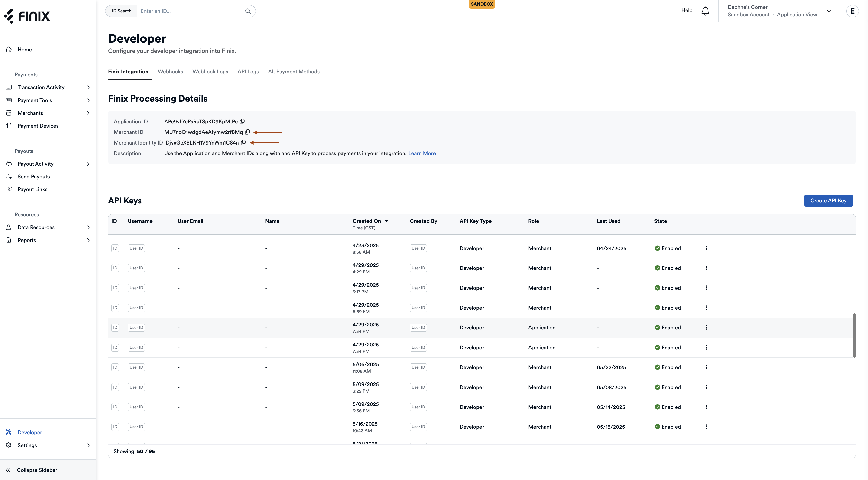Switch to the Webhooks tab
This screenshot has height=480, width=868.
[x=170, y=71]
